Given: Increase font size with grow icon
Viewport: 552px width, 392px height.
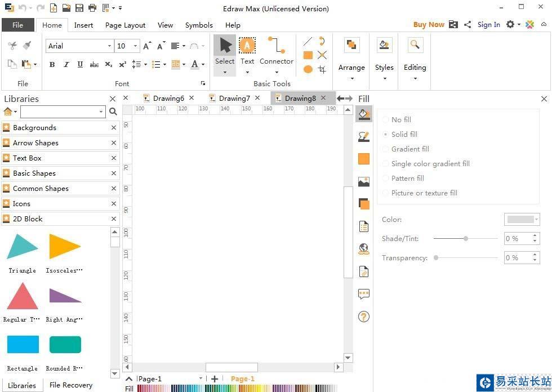Looking at the screenshot, I should tap(147, 46).
